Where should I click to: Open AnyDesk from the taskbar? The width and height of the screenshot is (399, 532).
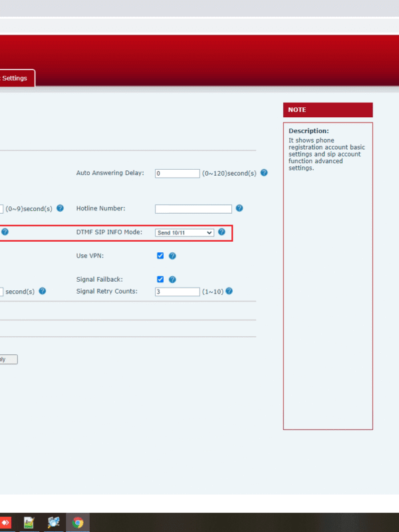click(5, 523)
